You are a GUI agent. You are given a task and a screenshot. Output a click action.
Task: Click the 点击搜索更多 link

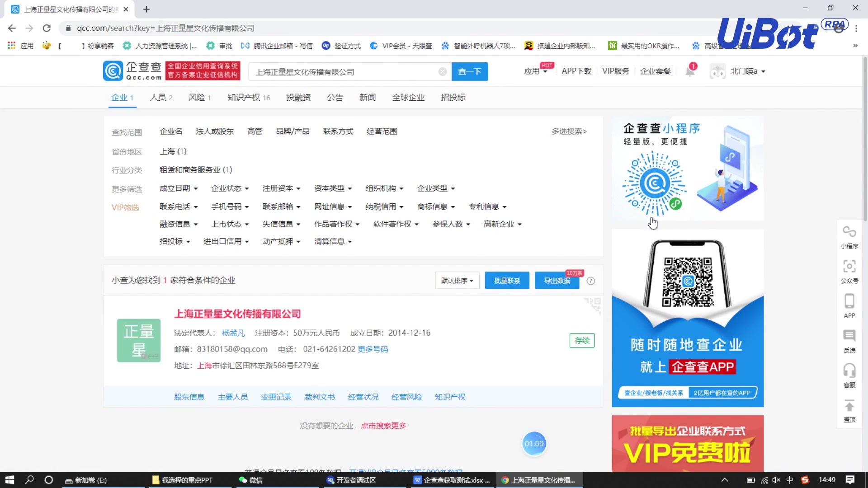pyautogui.click(x=383, y=426)
